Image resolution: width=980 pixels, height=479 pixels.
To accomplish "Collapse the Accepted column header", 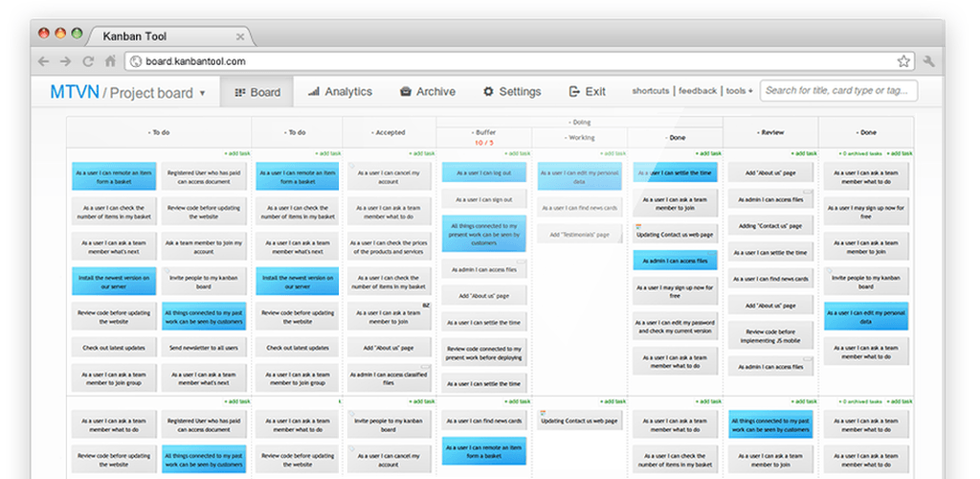I will point(389,132).
